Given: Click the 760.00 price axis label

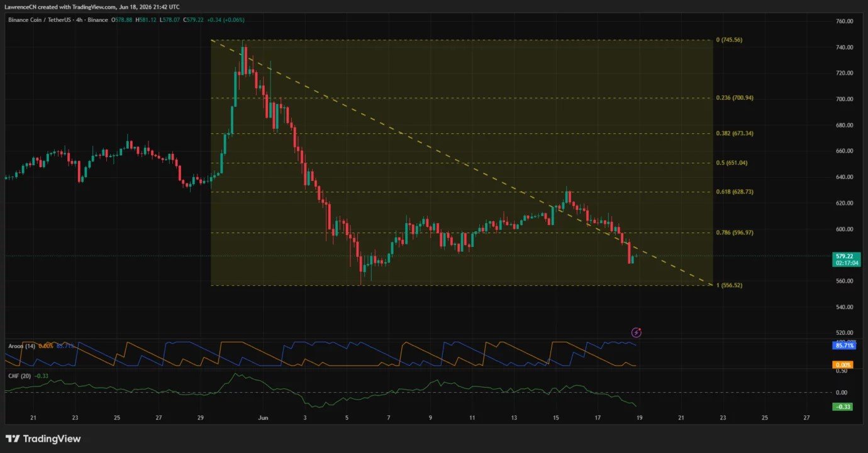Looking at the screenshot, I should click(843, 21).
